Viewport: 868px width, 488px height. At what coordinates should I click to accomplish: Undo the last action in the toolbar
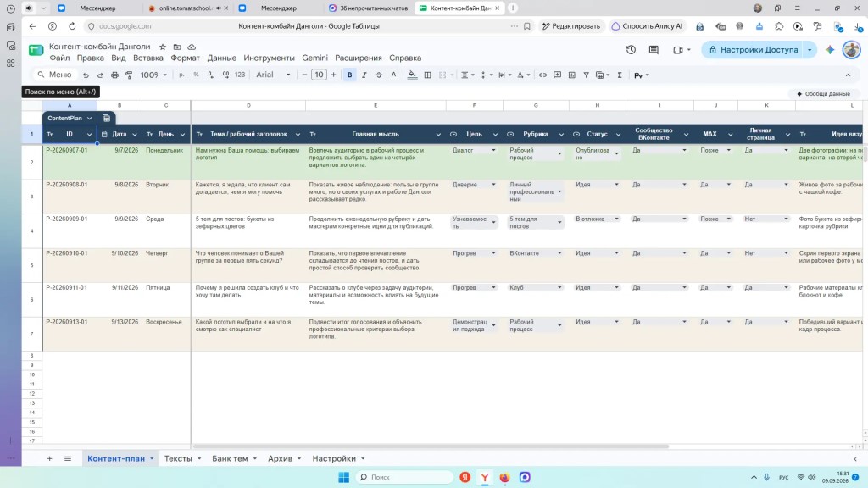86,75
